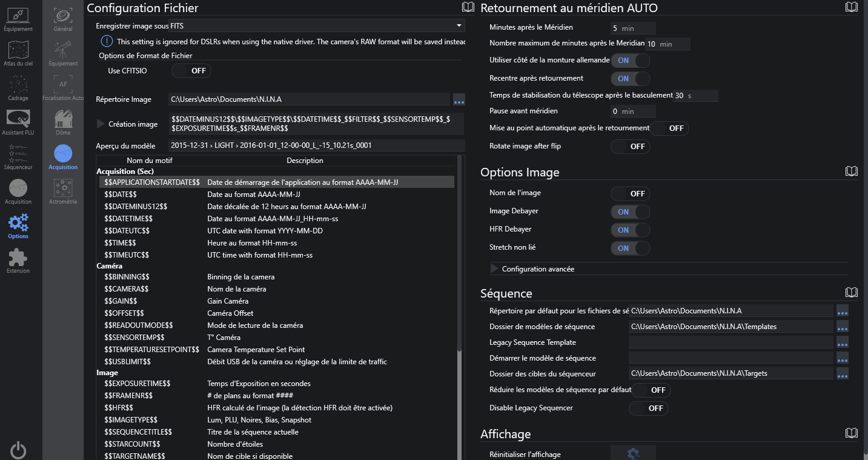The width and height of the screenshot is (868, 460).
Task: Open the Atlas du ciel panel
Action: click(x=18, y=53)
